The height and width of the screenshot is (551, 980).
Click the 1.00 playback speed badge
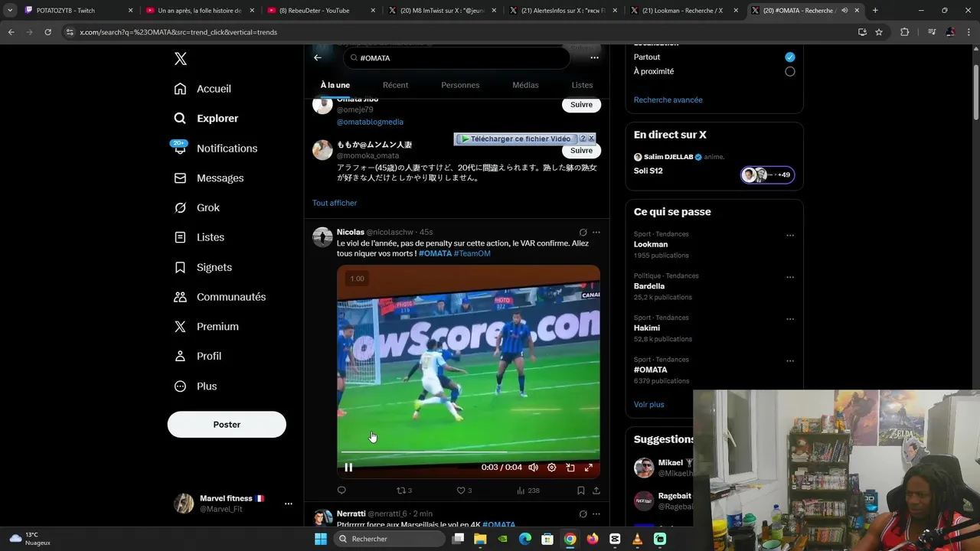click(357, 279)
